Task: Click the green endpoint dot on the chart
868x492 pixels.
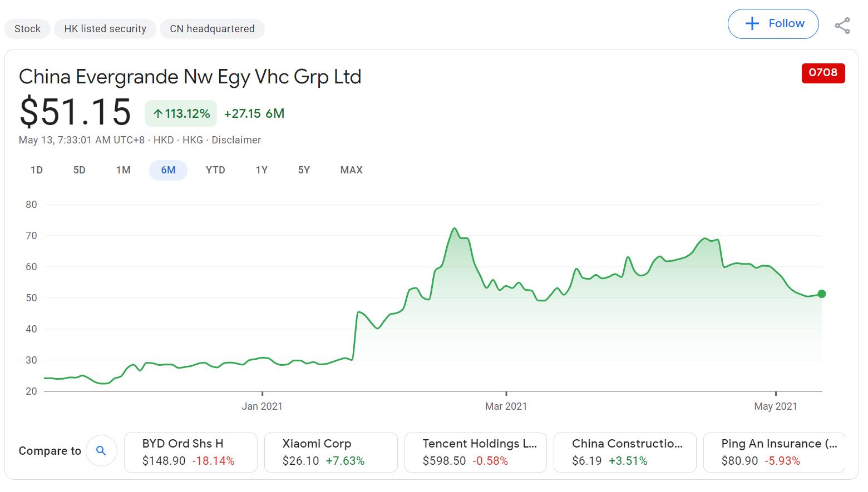Action: coord(821,294)
